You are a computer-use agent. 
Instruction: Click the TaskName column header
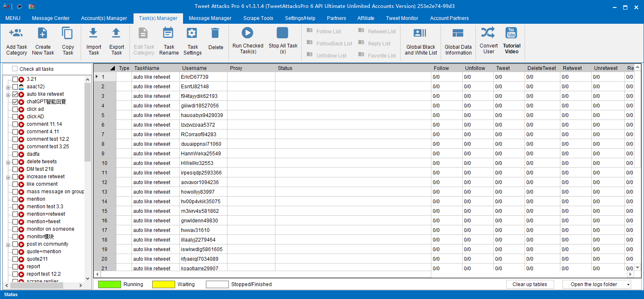156,68
